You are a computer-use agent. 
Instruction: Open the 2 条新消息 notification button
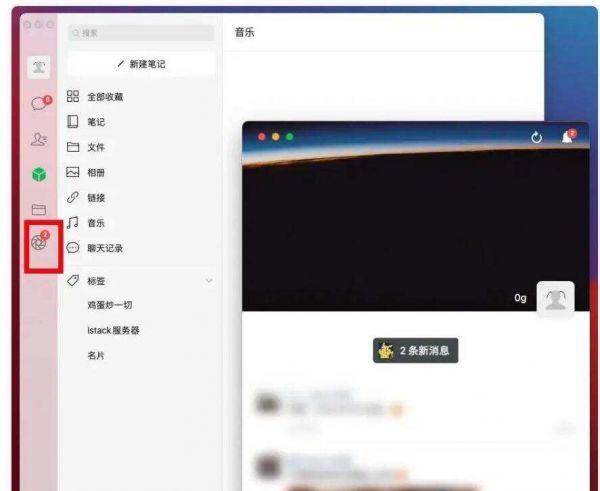click(x=415, y=350)
